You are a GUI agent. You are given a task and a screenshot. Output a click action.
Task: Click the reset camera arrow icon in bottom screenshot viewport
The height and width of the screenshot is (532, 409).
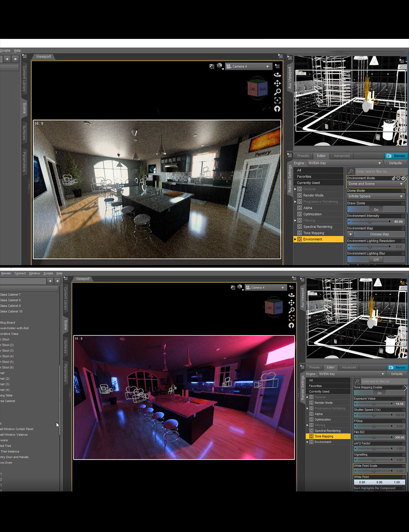(x=291, y=326)
